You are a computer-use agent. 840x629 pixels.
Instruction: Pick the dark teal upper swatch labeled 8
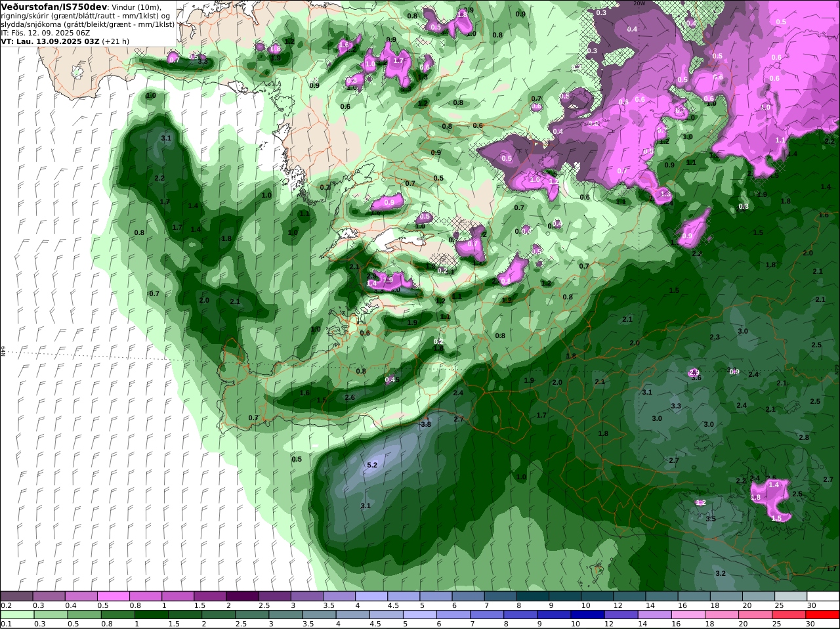pos(533,596)
